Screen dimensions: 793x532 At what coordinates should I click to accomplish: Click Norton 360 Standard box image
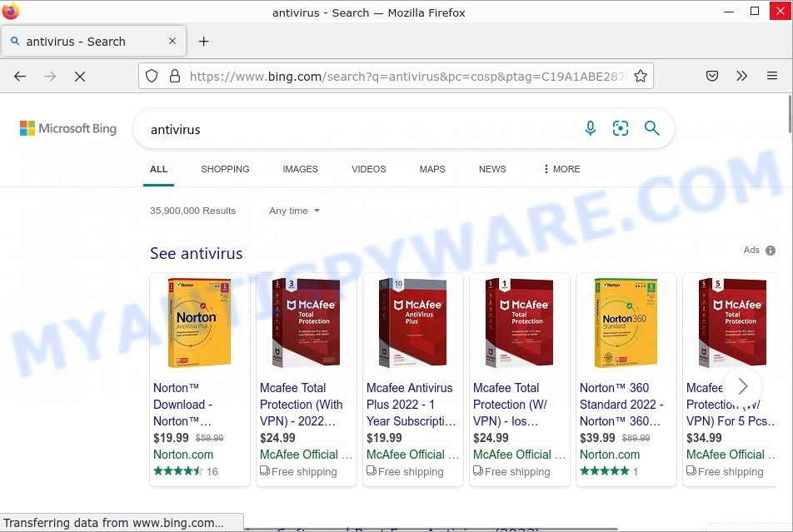pos(626,322)
